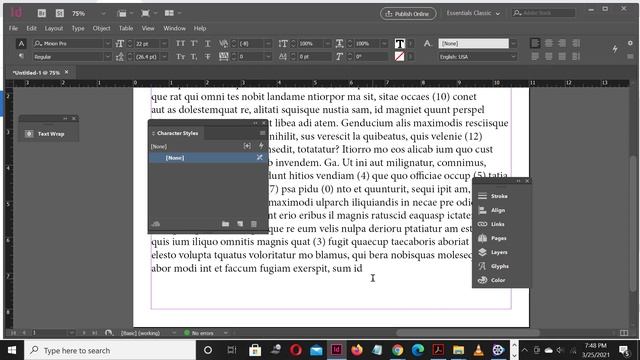The width and height of the screenshot is (640, 360).
Task: Click the Publish Online button
Action: coord(408,13)
